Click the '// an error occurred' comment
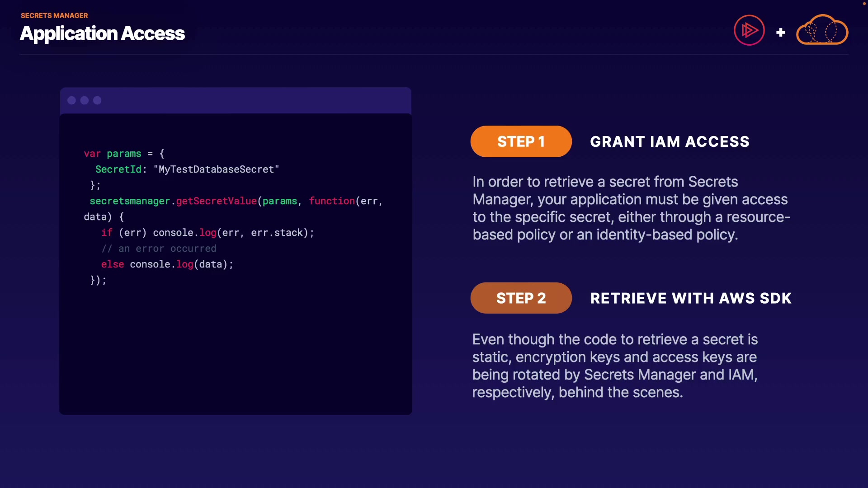Image resolution: width=868 pixels, height=488 pixels. tap(159, 249)
